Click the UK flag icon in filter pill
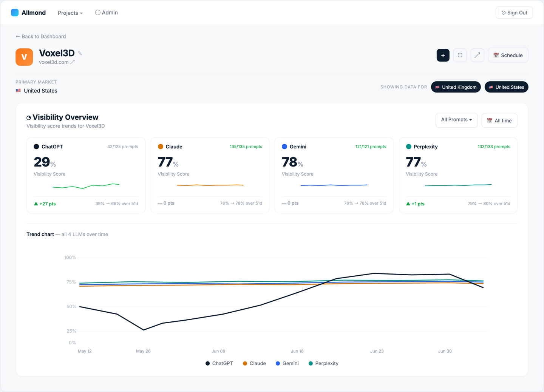 pos(437,87)
